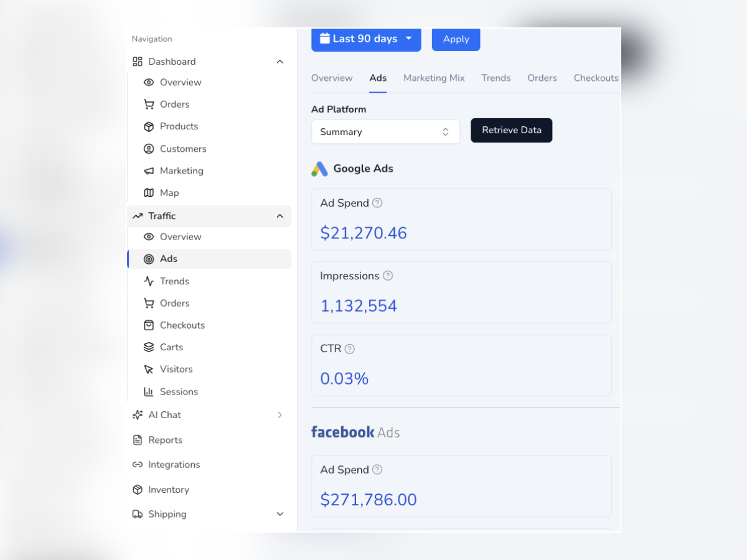Click the cursor icon beside Visitors
This screenshot has height=560, width=747.
(149, 369)
